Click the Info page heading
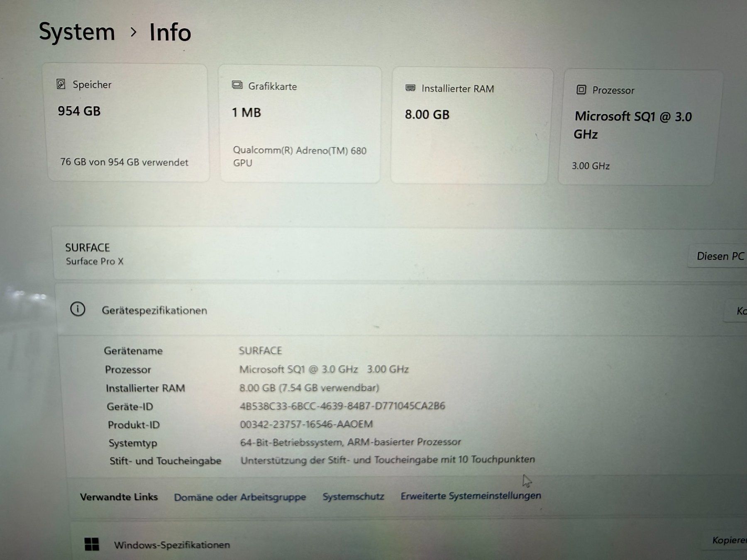 point(170,32)
